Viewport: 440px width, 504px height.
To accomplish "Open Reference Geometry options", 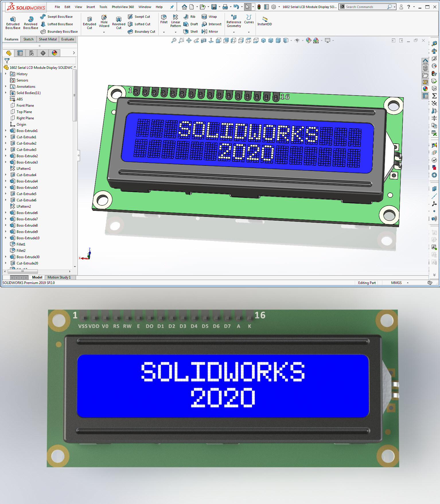I will (x=234, y=21).
